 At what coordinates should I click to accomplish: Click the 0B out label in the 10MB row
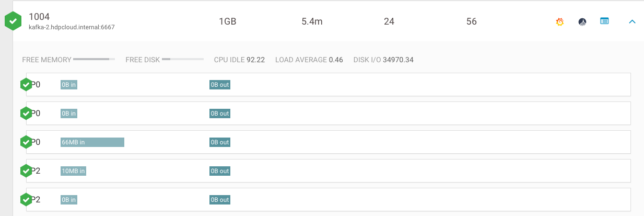[220, 171]
